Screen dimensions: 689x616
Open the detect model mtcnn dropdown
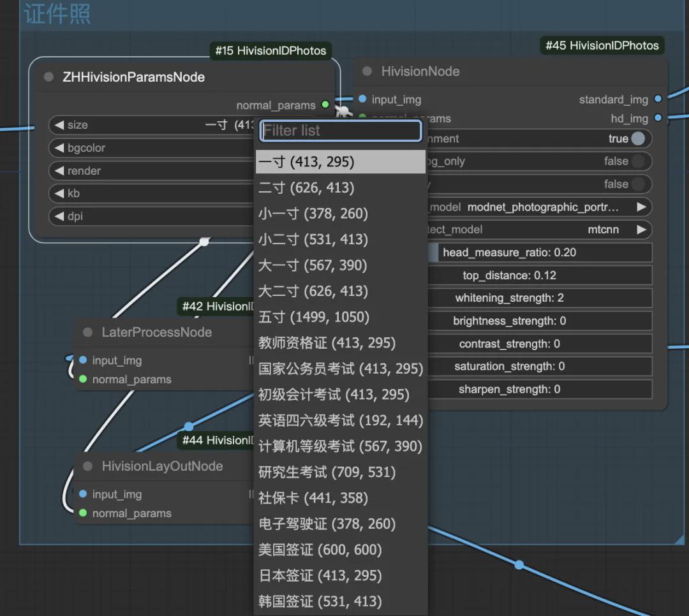(x=540, y=230)
